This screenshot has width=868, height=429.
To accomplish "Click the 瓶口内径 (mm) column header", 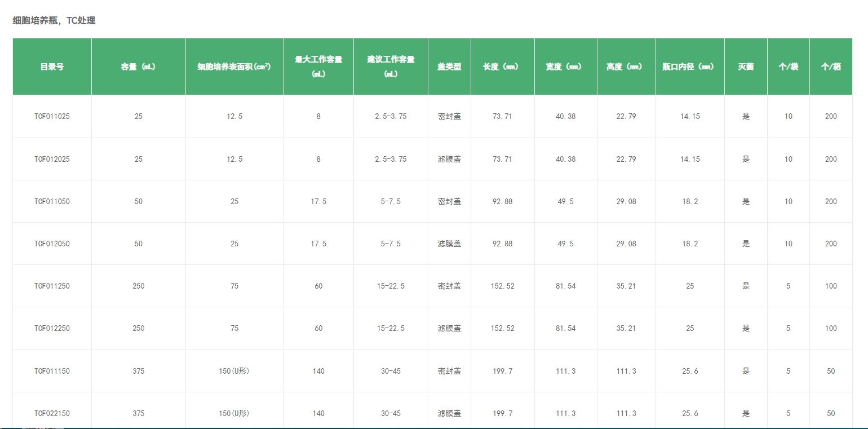I will point(689,67).
